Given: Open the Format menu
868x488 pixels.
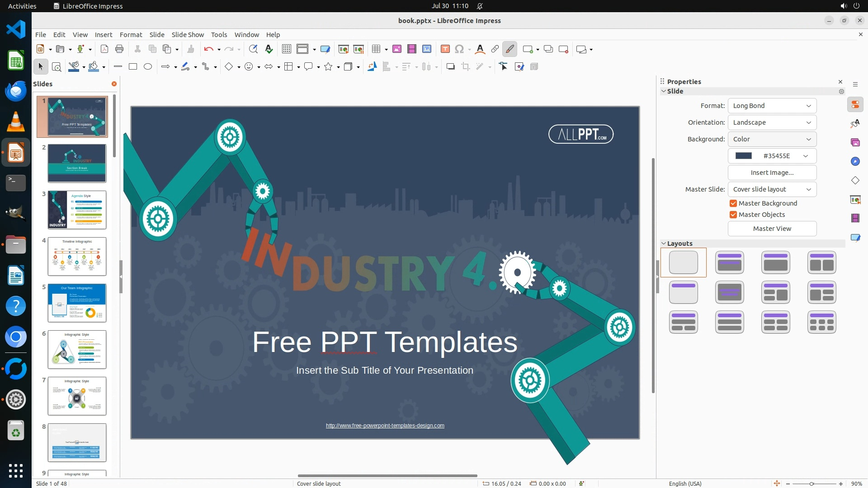Looking at the screenshot, I should [131, 35].
